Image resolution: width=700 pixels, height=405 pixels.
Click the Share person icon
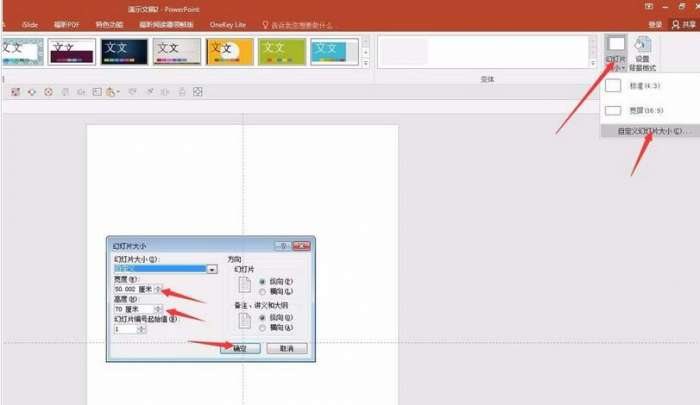pyautogui.click(x=675, y=25)
